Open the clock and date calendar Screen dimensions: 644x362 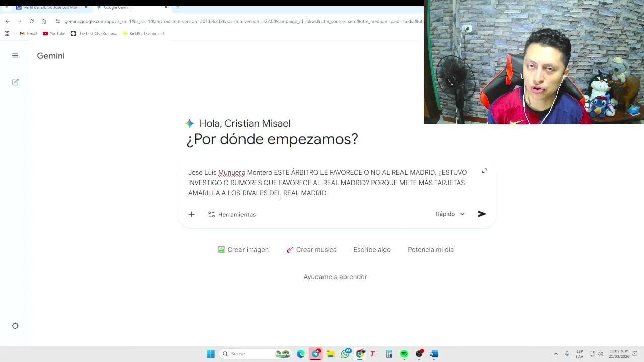click(x=619, y=354)
